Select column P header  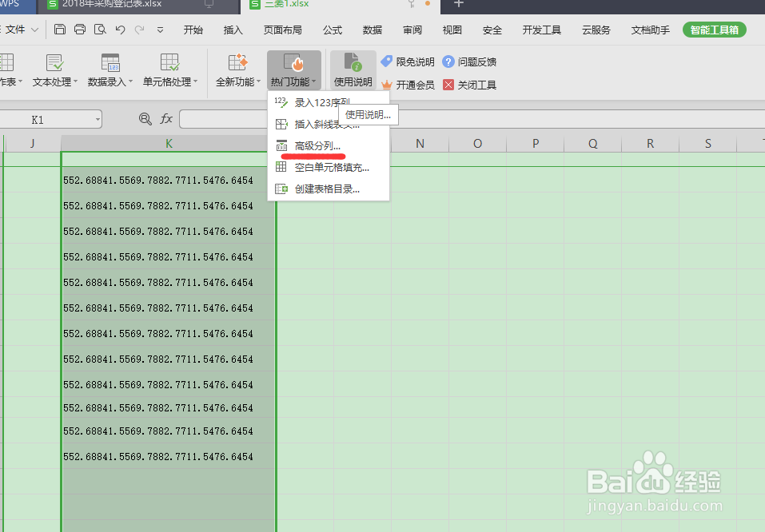536,143
